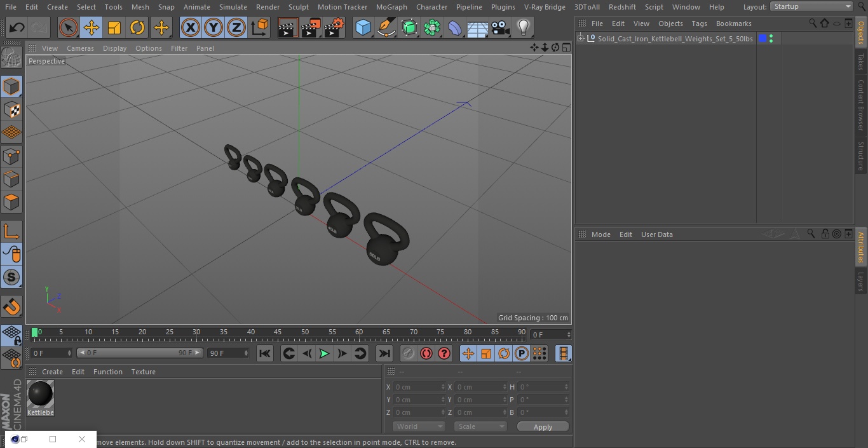The width and height of the screenshot is (868, 448).
Task: Select the Live Selection tool
Action: click(68, 27)
